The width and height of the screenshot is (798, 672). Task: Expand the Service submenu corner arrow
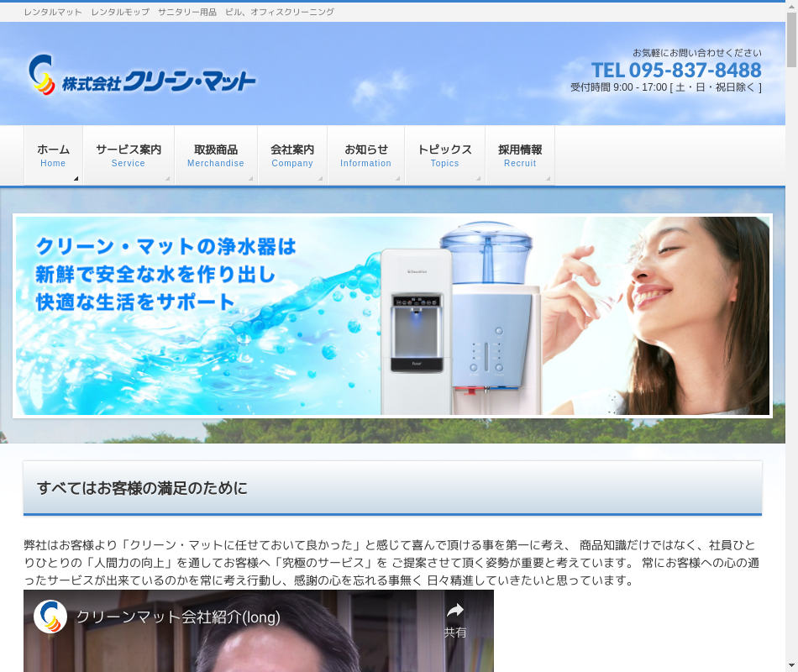pyautogui.click(x=167, y=178)
